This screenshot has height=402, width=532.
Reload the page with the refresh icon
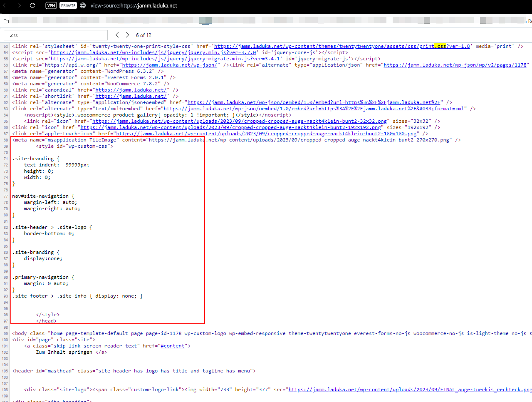pos(32,5)
